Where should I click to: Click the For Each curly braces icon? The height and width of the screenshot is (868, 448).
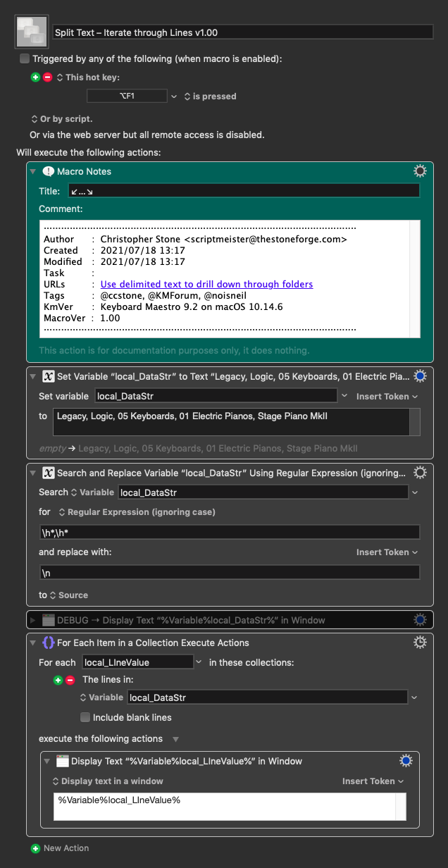[x=48, y=643]
